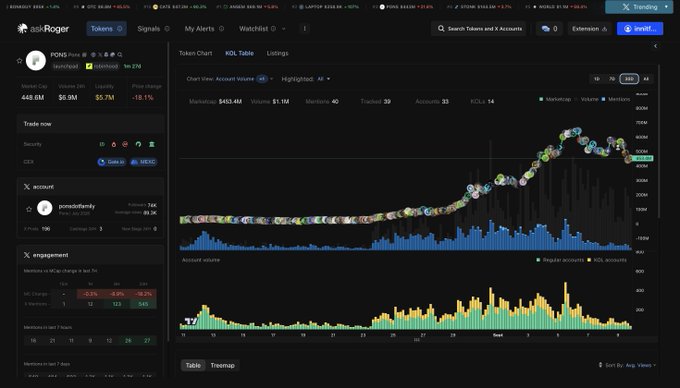Click the Extension download button

(x=589, y=29)
